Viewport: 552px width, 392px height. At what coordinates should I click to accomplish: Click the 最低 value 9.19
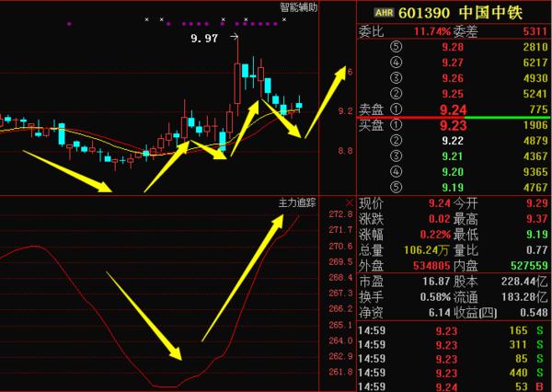(537, 235)
